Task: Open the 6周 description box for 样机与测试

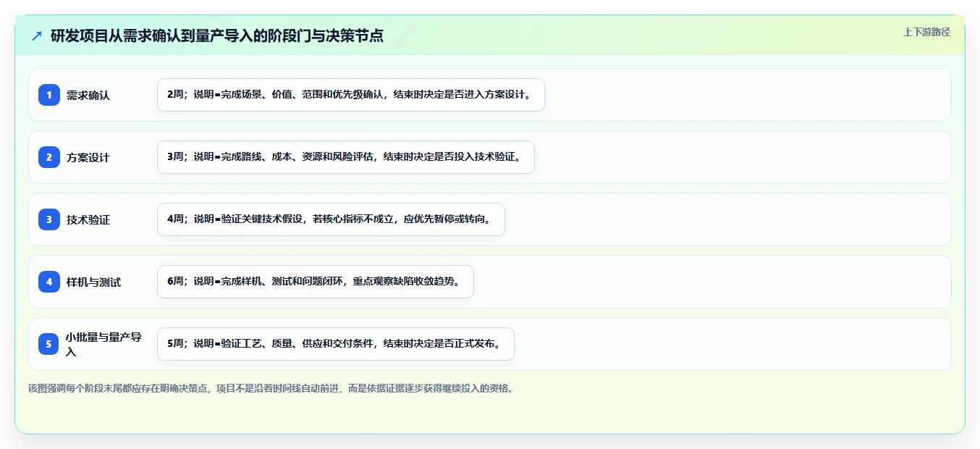Action: pos(316,282)
